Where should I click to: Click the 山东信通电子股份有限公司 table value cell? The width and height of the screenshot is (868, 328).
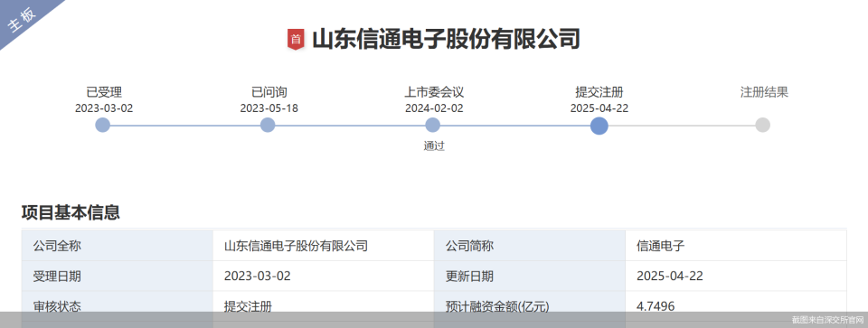(x=324, y=246)
